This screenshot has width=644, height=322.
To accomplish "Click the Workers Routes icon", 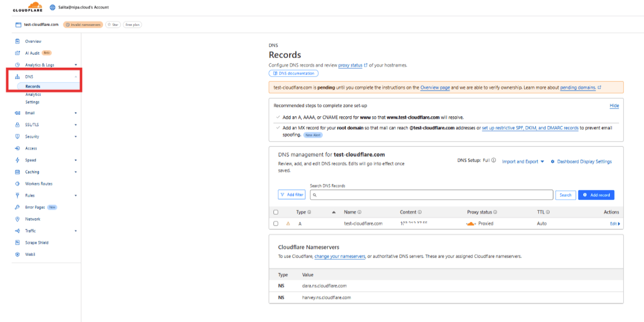I will pyautogui.click(x=17, y=184).
